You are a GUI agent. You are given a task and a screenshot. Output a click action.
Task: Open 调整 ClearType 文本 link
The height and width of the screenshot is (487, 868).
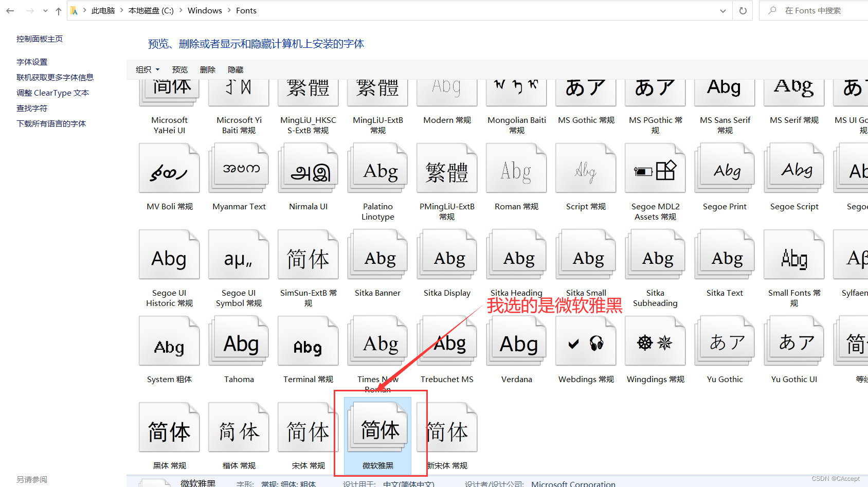click(x=53, y=93)
